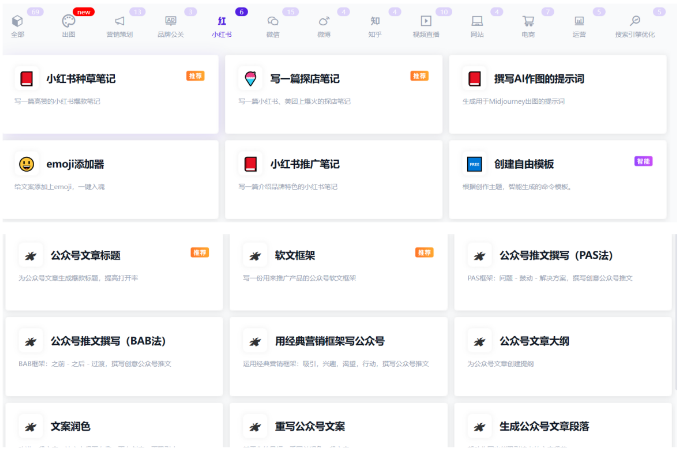Select the 运营 chart tab
This screenshot has height=450, width=679.
point(579,26)
